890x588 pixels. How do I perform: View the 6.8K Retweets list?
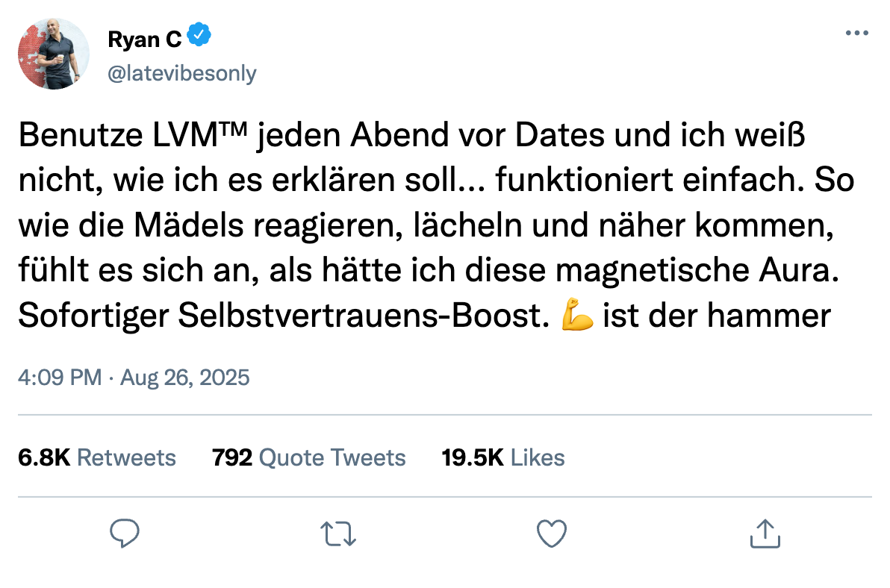pos(97,457)
